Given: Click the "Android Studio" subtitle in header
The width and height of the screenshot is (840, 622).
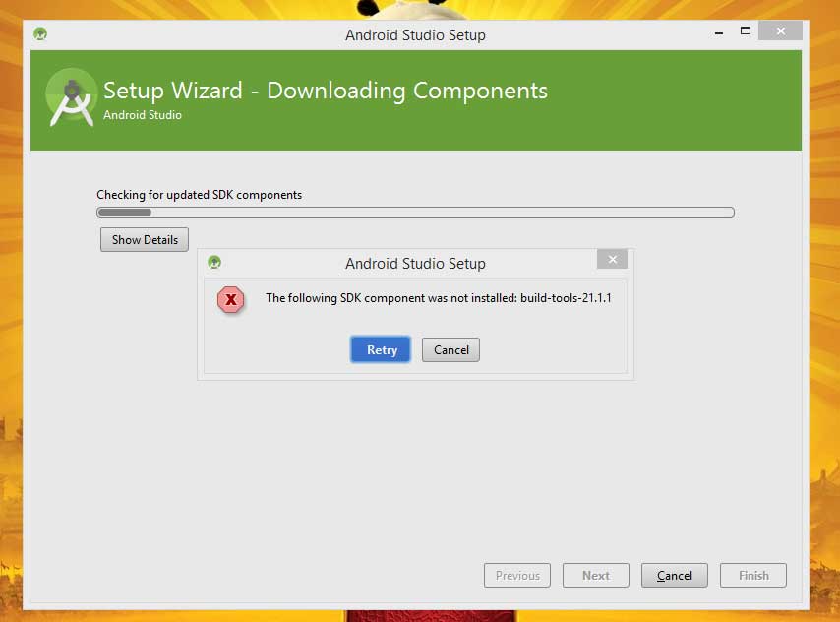Looking at the screenshot, I should [x=143, y=115].
